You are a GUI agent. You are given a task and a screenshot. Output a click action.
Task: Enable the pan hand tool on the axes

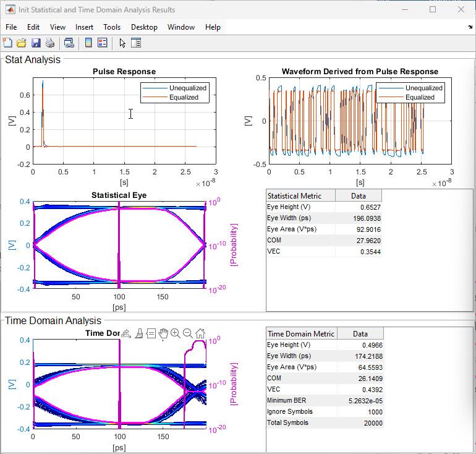[x=163, y=333]
